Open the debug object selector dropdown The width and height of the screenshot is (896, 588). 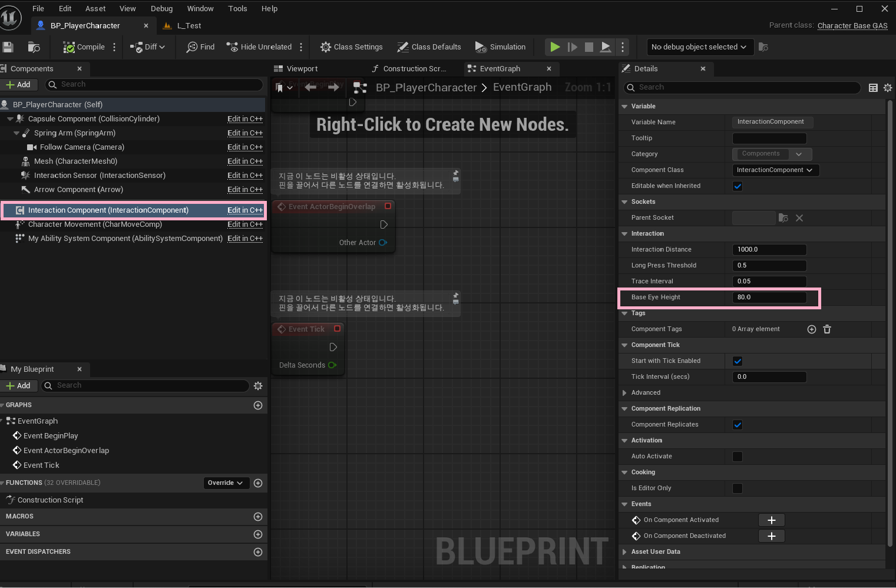point(700,47)
